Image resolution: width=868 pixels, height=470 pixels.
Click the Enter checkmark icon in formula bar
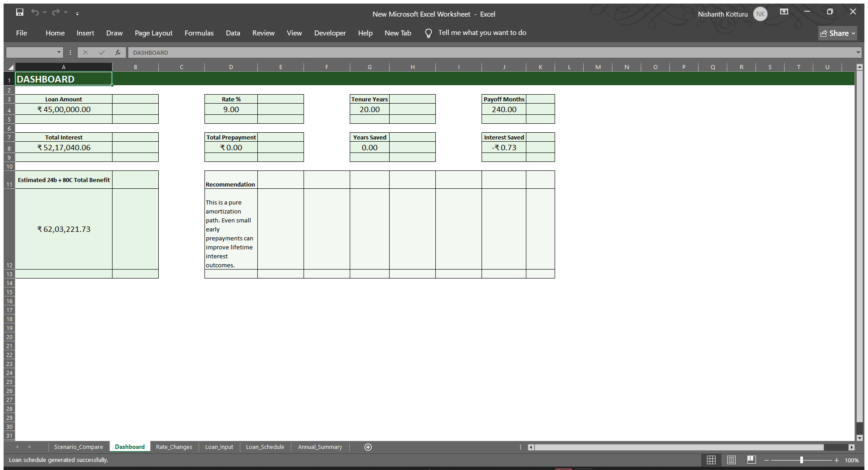[x=102, y=52]
